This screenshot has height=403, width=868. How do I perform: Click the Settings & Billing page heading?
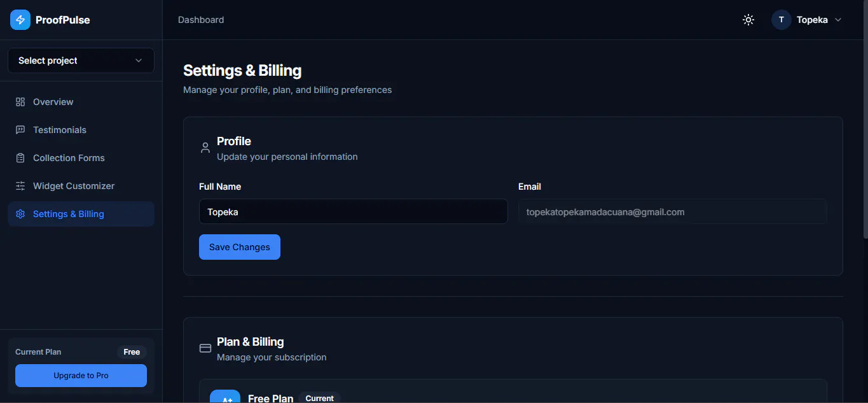242,70
